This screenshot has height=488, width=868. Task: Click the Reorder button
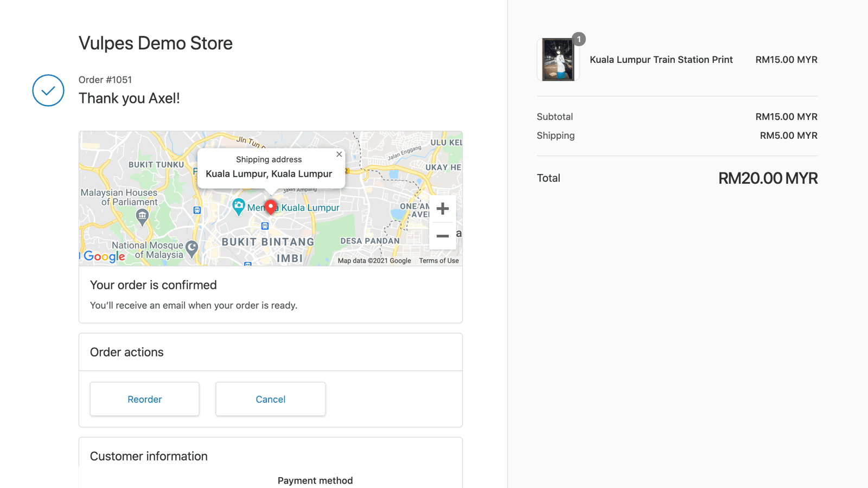[144, 399]
